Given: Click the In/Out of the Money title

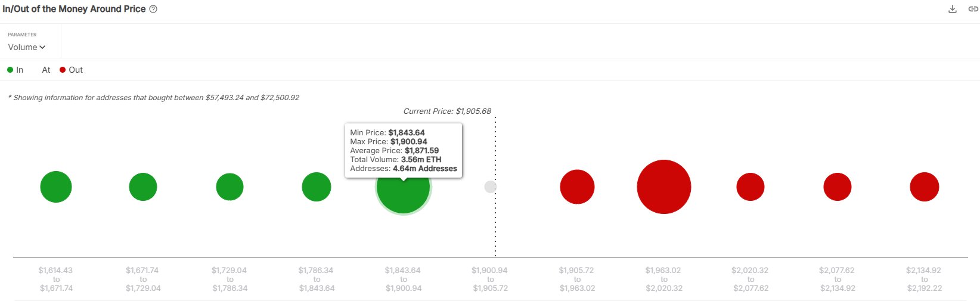Looking at the screenshot, I should [x=74, y=9].
